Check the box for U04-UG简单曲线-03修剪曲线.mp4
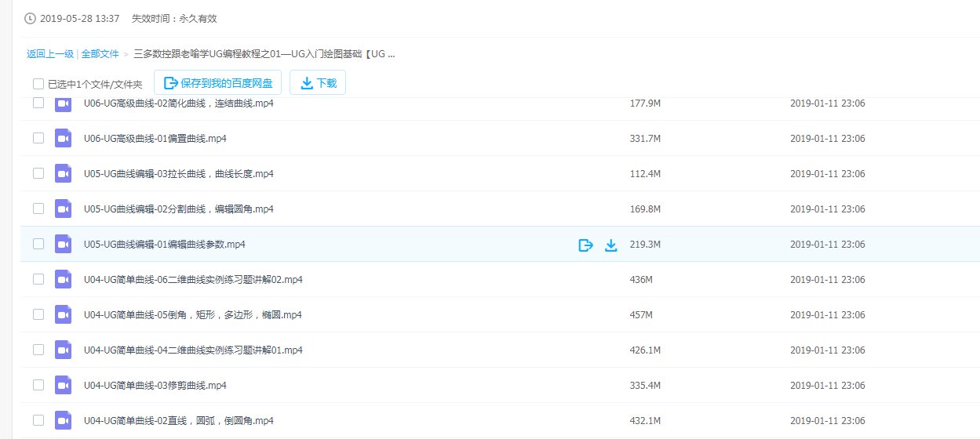 coord(38,385)
